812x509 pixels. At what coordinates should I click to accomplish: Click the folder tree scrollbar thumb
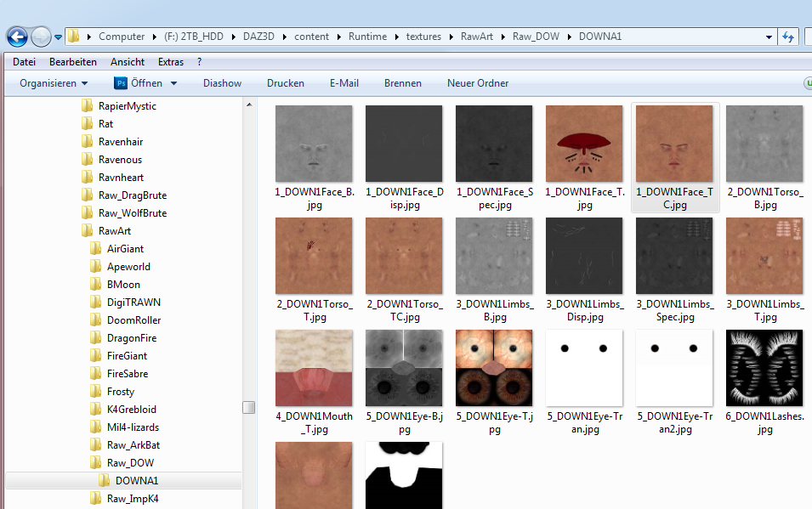[x=249, y=408]
